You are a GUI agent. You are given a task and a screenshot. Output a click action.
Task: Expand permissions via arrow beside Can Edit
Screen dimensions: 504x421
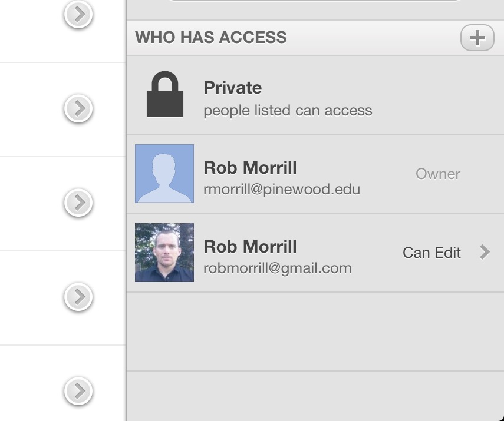tap(485, 252)
